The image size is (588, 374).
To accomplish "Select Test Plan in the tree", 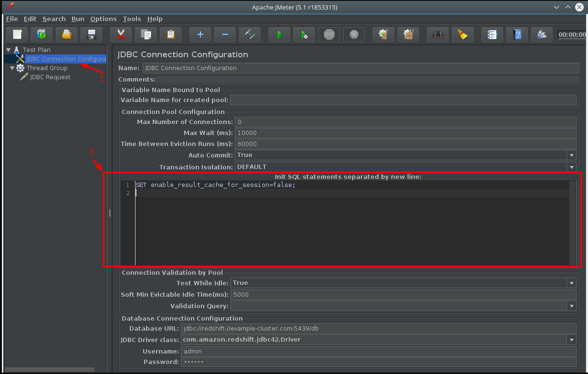I will pos(36,50).
